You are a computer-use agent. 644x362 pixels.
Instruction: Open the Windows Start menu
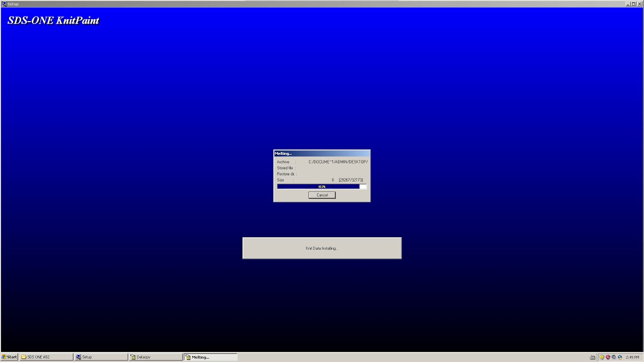[x=10, y=357]
